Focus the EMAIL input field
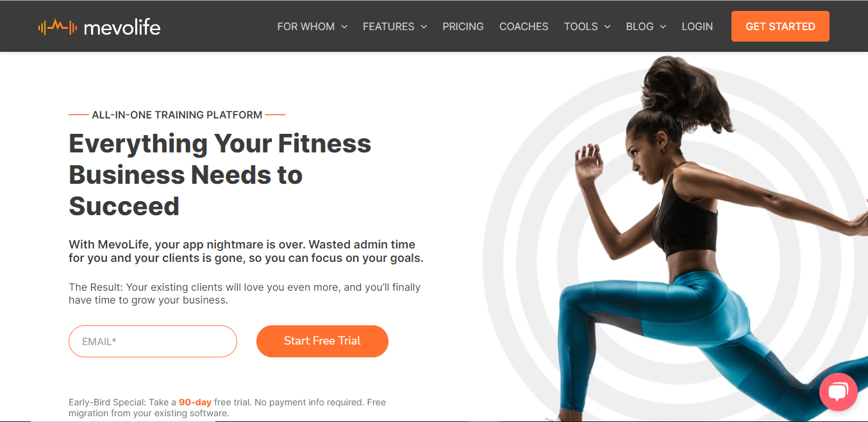Image resolution: width=868 pixels, height=422 pixels. click(153, 341)
